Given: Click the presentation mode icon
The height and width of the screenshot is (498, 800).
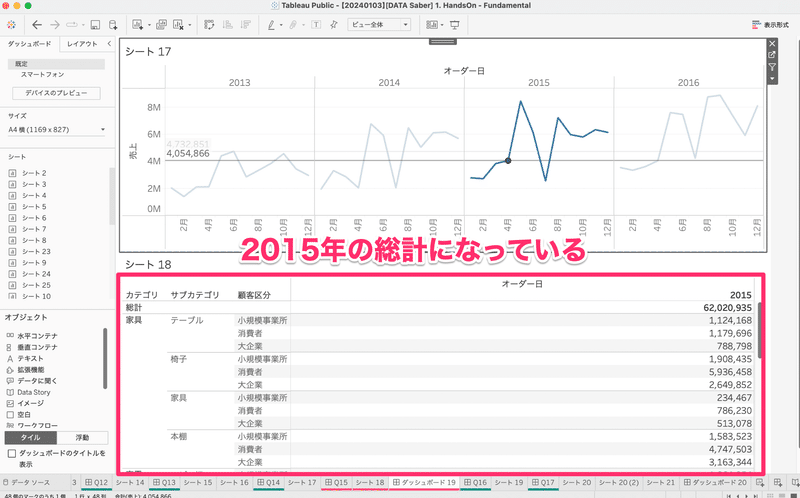Looking at the screenshot, I should click(455, 24).
